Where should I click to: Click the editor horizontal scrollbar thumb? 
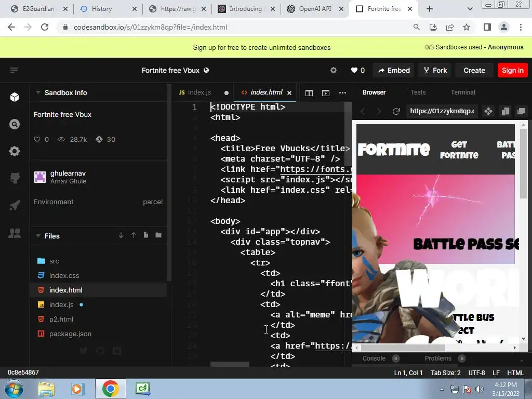(230, 364)
